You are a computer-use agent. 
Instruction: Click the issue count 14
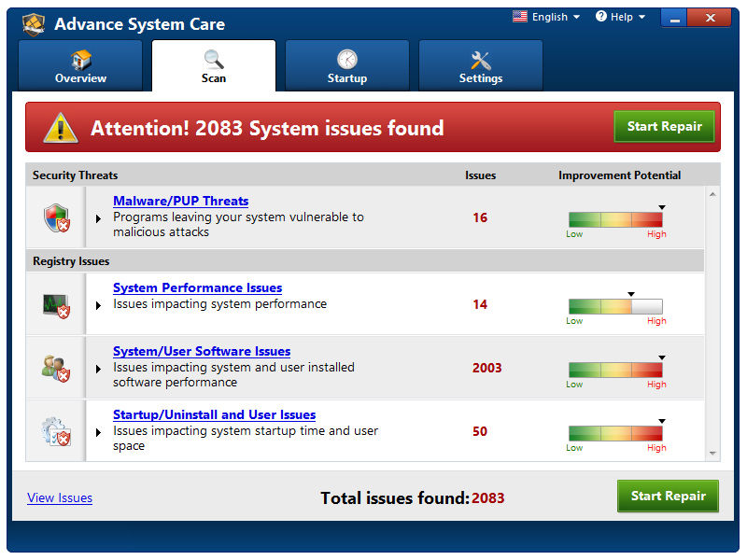(x=480, y=304)
